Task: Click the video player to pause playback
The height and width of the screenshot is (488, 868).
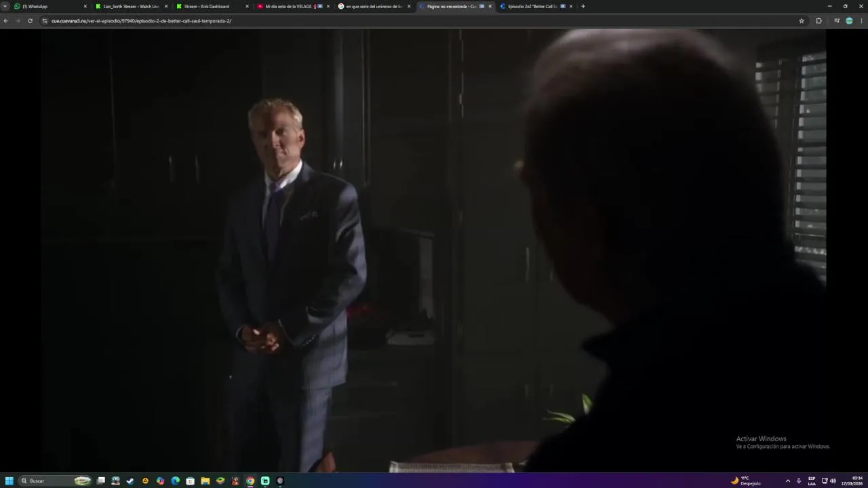Action: coord(433,251)
